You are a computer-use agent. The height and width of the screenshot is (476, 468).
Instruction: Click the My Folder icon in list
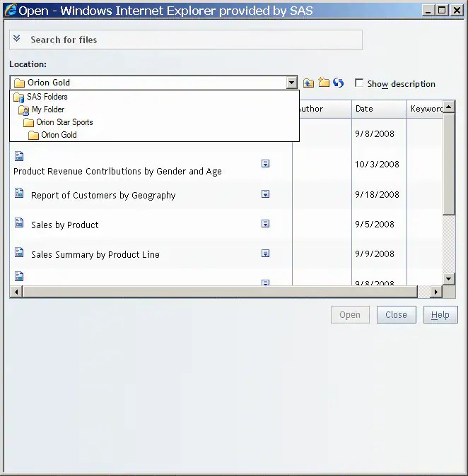click(x=24, y=110)
